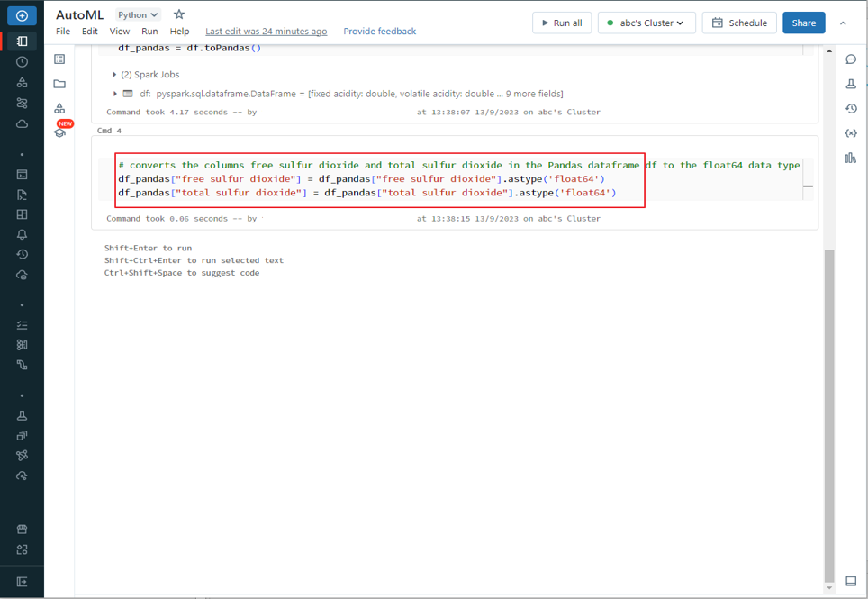868x599 pixels.
Task: Open the Python language dropdown
Action: click(x=139, y=14)
